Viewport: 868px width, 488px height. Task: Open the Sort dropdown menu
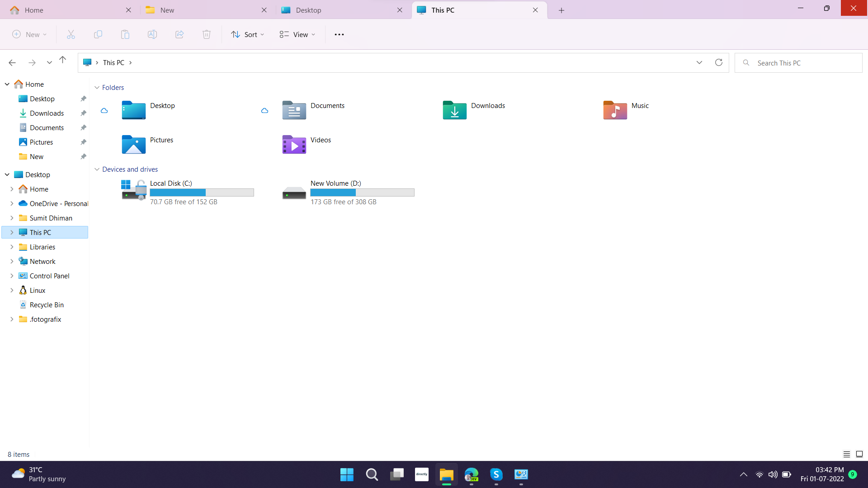click(247, 34)
